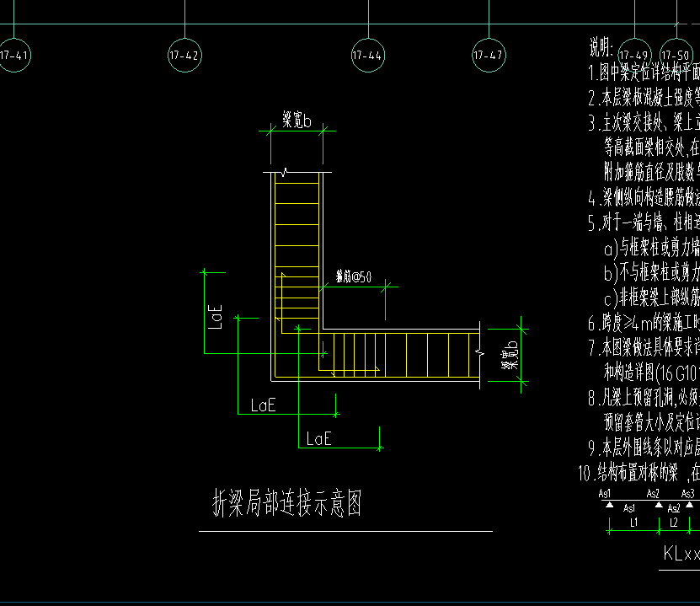Select note line 3.主次梁交接处
Screen dimensions: 700x606
click(644, 122)
